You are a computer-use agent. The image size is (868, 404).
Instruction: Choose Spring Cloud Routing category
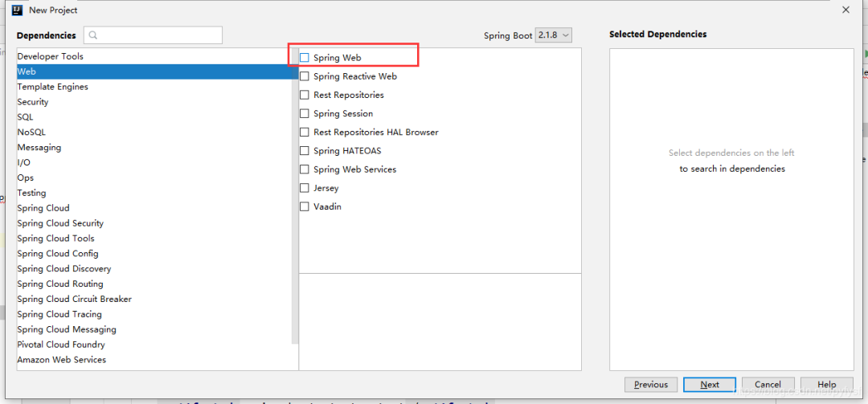pyautogui.click(x=158, y=284)
